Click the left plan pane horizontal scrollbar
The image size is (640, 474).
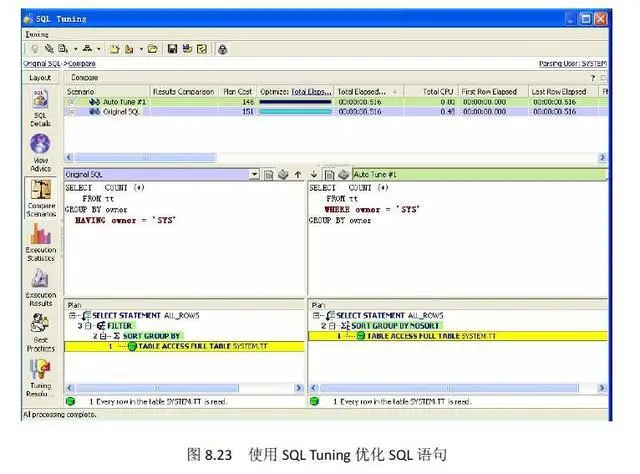pyautogui.click(x=158, y=388)
